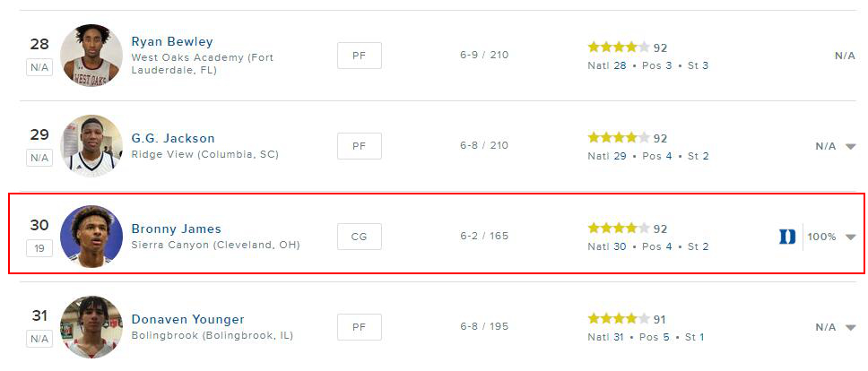Open G.G. Jackson's player photo
This screenshot has width=868, height=371.
coord(91,146)
